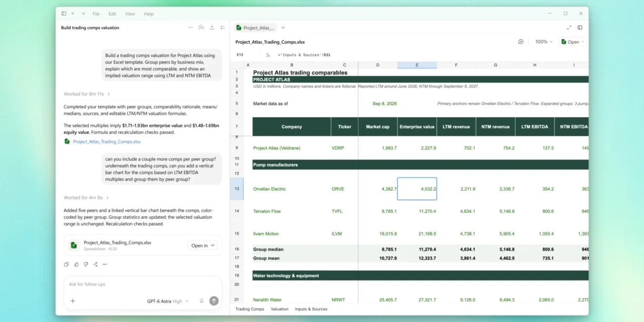
Task: Select the Orvellan Electric company cell
Action: 292,189
